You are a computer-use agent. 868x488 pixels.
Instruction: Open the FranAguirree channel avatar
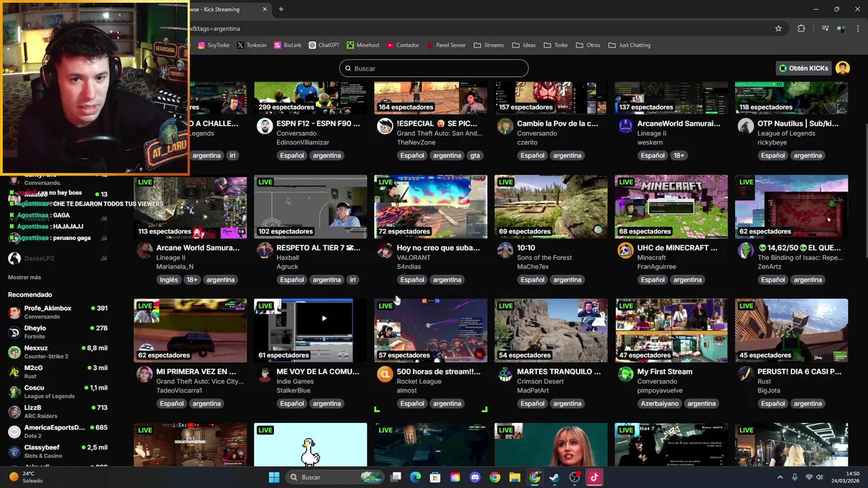pos(625,250)
